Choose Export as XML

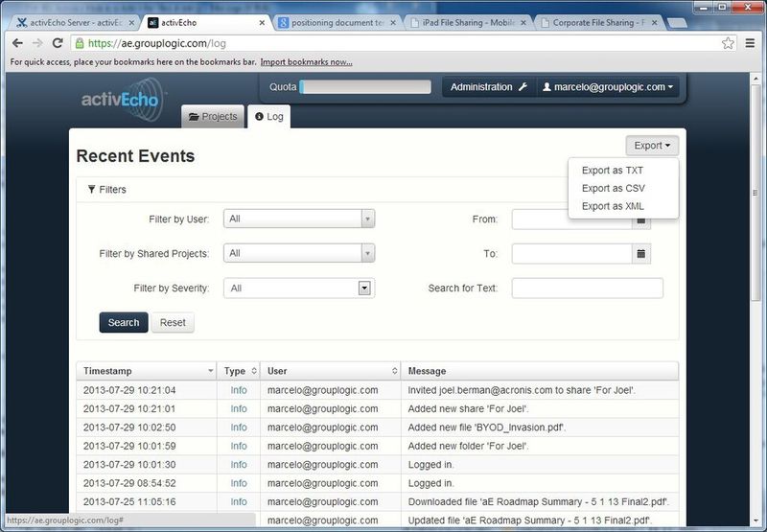(x=613, y=206)
